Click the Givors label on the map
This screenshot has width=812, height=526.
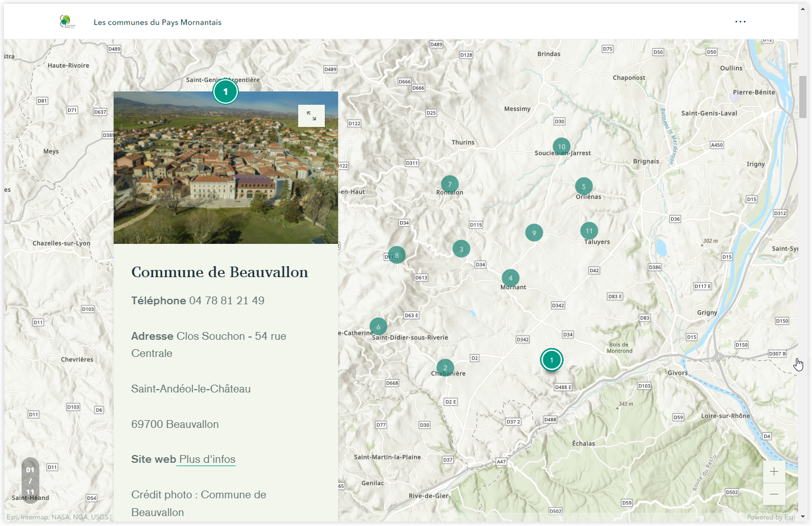pyautogui.click(x=677, y=373)
